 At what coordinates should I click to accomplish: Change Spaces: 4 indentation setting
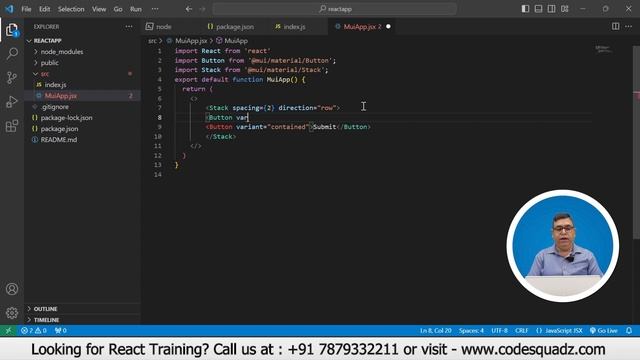click(x=471, y=330)
